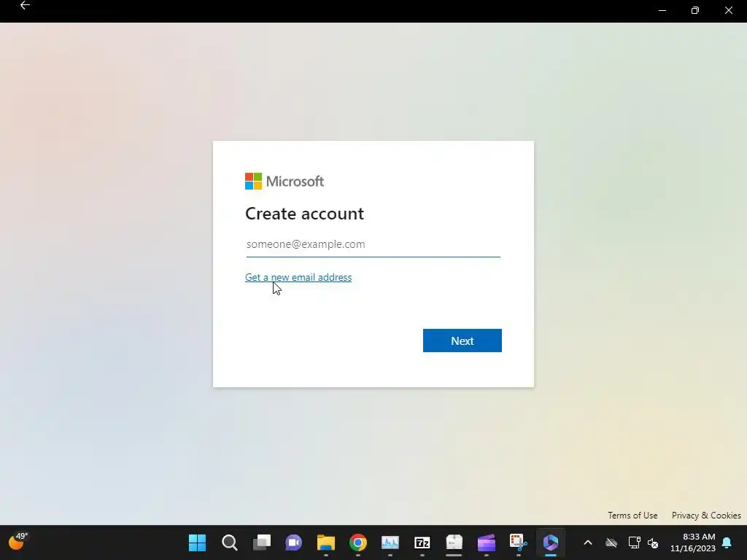Restore down the account window
This screenshot has height=560, width=747.
click(695, 10)
